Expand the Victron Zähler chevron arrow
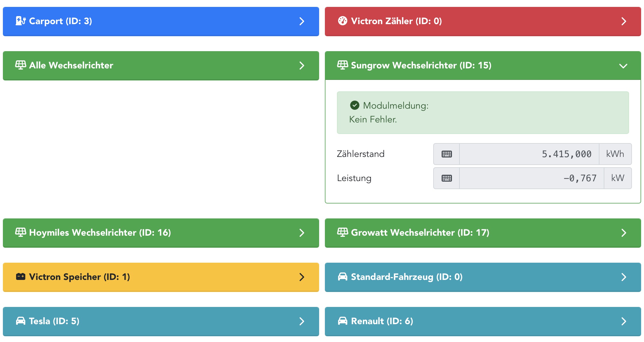This screenshot has height=342, width=644. (x=624, y=21)
